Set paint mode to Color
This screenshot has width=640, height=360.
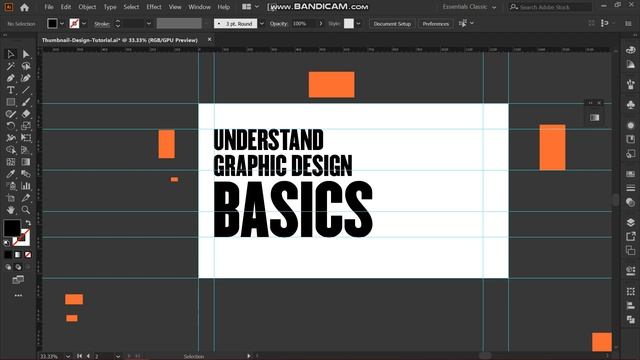click(8, 255)
